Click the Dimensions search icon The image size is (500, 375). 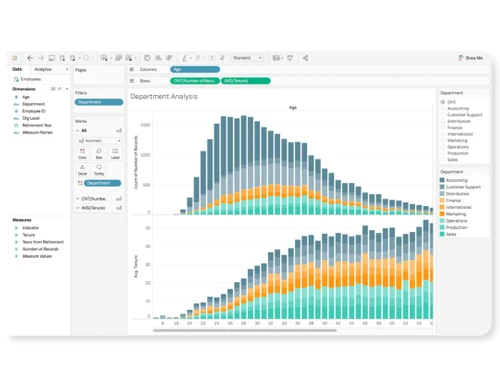(x=59, y=89)
